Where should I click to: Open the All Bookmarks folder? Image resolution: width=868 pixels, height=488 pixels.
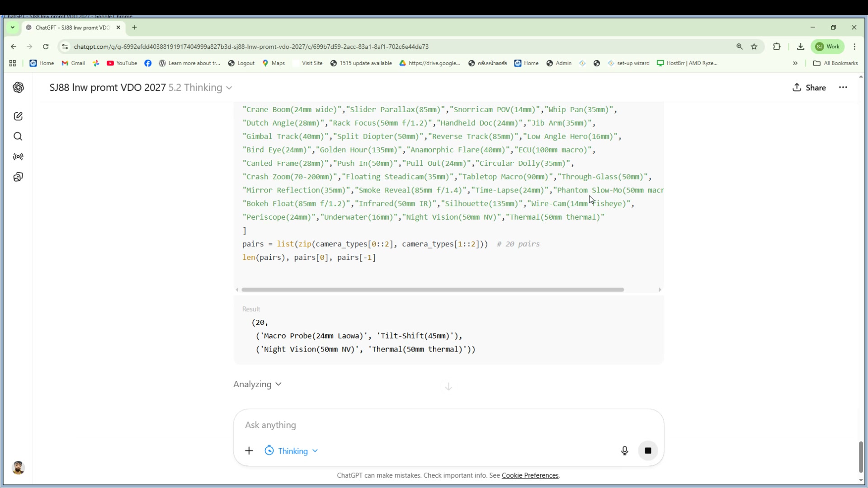[835, 63]
